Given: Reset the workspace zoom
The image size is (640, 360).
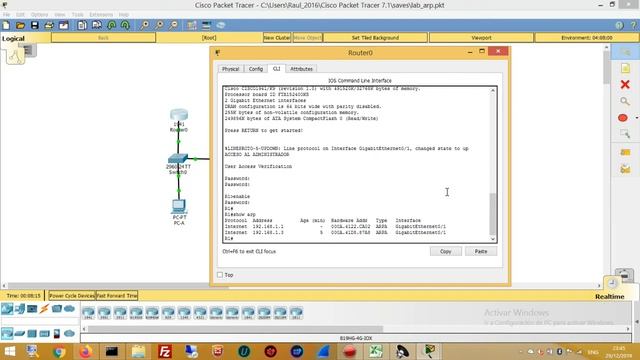Looking at the screenshot, I should click(x=159, y=25).
